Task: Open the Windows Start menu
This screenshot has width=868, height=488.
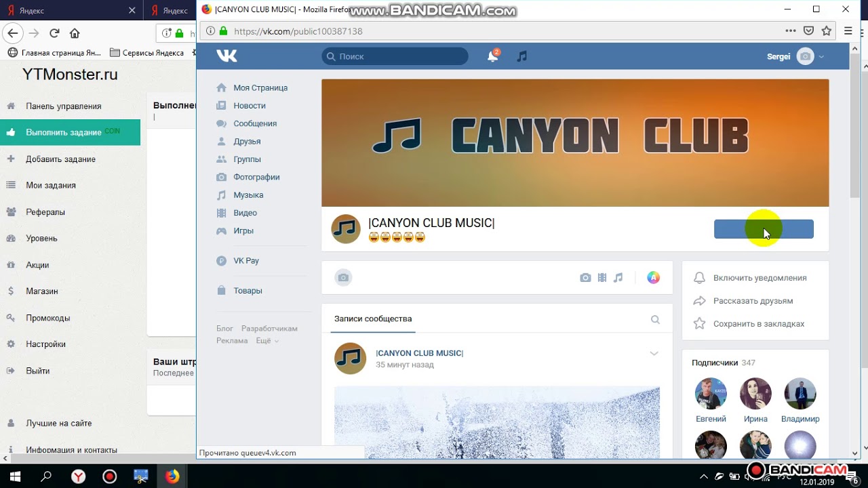Action: point(14,476)
